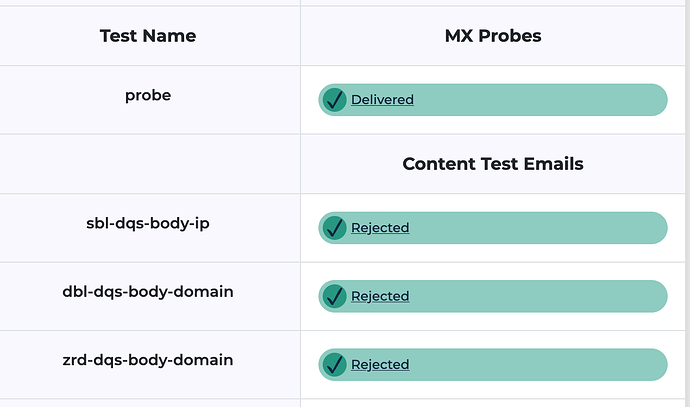690x407 pixels.
Task: Select the Test Name column header
Action: [148, 36]
